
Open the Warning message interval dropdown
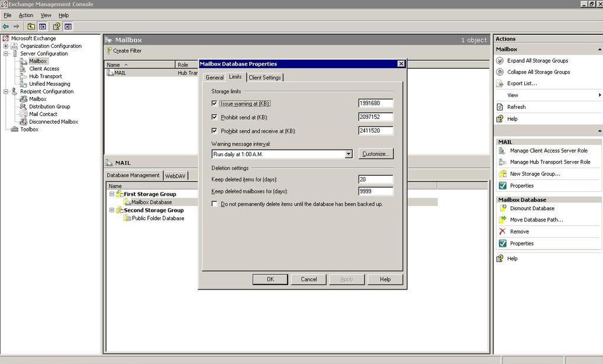[348, 154]
